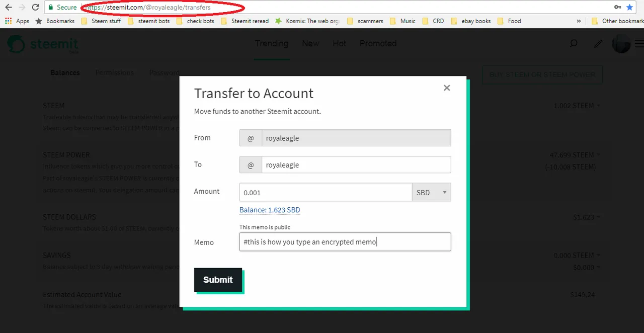The width and height of the screenshot is (644, 333).
Task: Open the Steemit reread bookmark folder
Action: point(245,21)
